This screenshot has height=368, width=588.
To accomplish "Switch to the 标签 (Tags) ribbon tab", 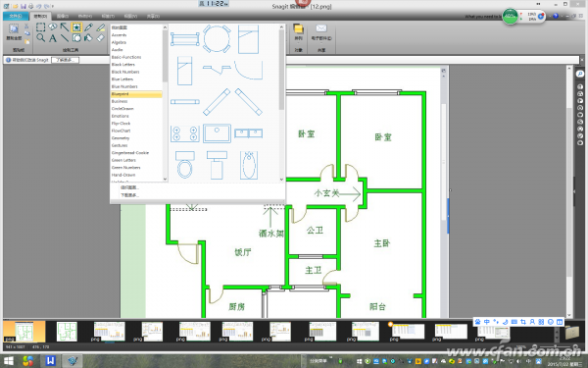I will (108, 16).
